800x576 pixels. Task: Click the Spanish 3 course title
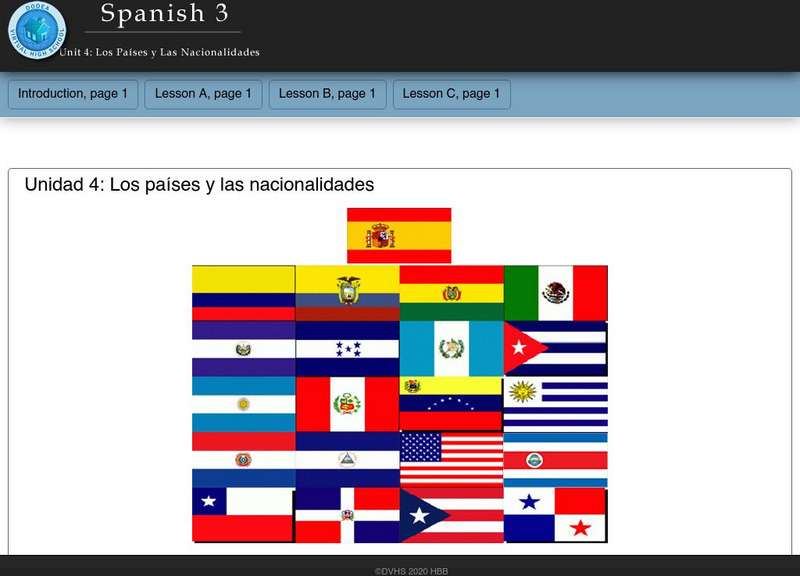(x=164, y=13)
